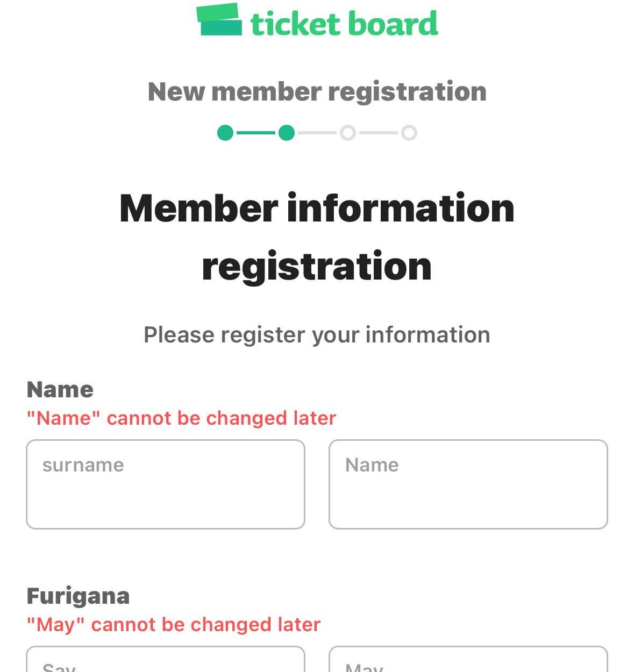Image resolution: width=634 pixels, height=672 pixels.
Task: Click the green connector between the filled steps
Action: point(255,132)
